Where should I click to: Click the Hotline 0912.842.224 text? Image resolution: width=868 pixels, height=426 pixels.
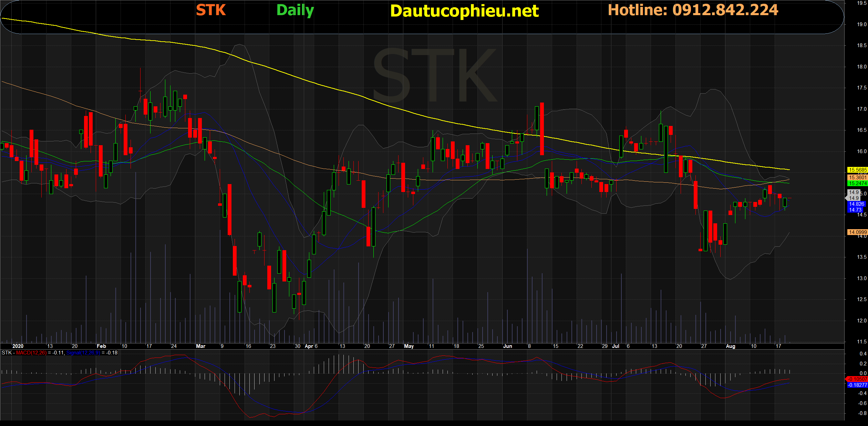click(693, 10)
